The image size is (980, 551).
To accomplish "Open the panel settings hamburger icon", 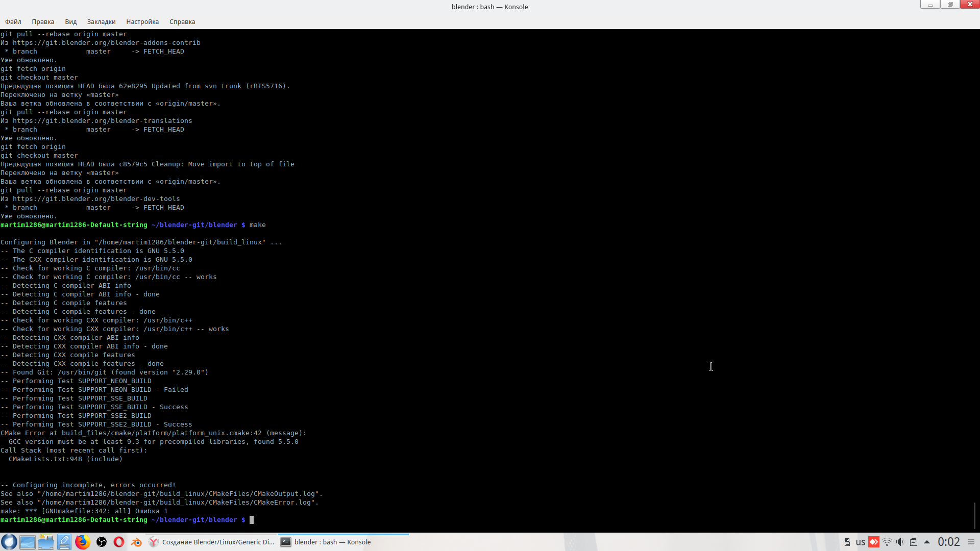I will tap(971, 542).
